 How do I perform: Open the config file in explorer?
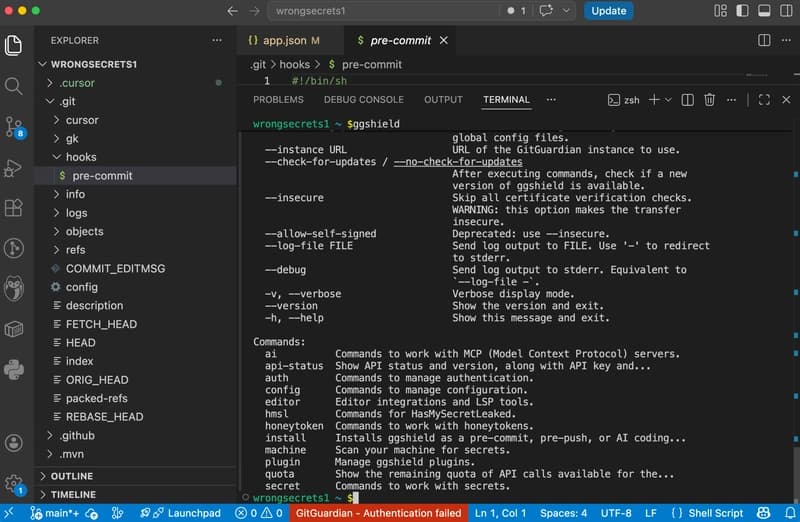pos(136,287)
